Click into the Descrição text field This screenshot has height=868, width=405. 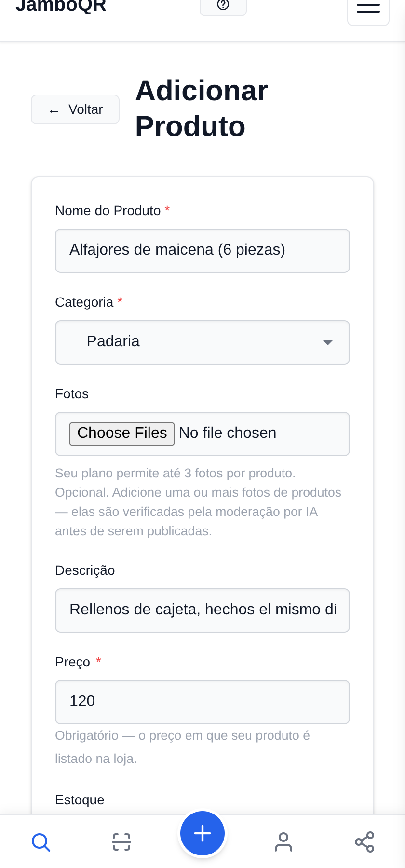point(202,610)
